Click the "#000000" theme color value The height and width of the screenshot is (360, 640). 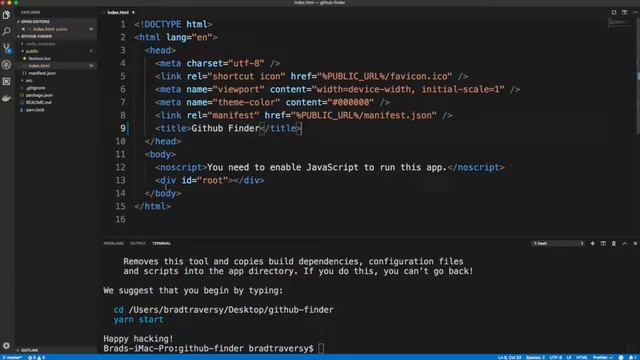351,102
